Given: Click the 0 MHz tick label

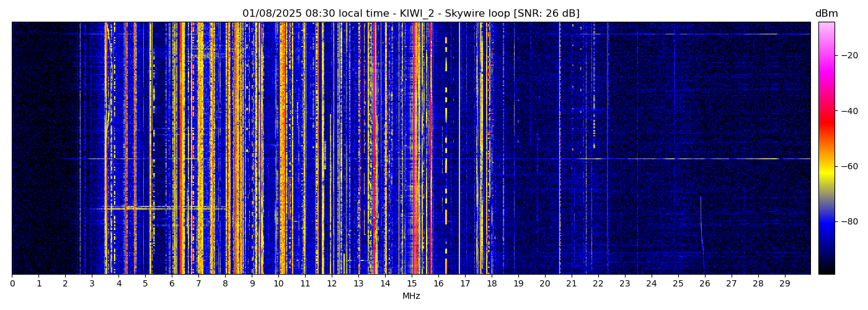Looking at the screenshot, I should [12, 284].
